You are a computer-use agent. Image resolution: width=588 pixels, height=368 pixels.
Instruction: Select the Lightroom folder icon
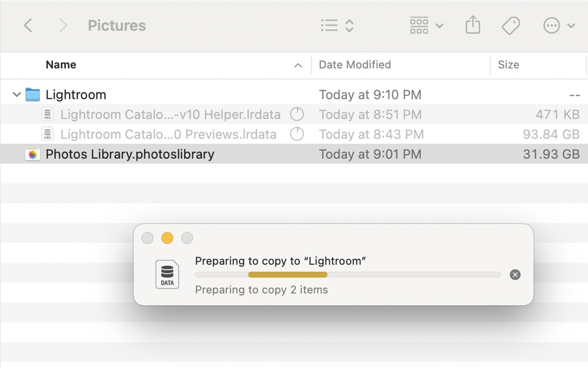[x=32, y=95]
